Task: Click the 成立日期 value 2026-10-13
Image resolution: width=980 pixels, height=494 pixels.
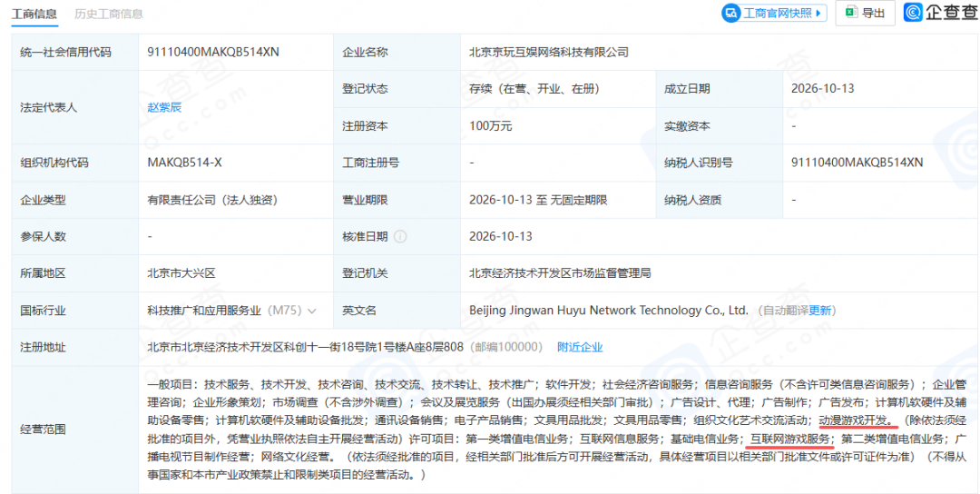Action: 822,89
